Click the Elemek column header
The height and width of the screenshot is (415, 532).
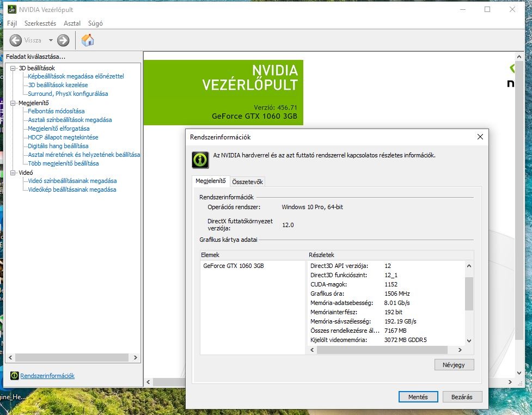tap(253, 255)
